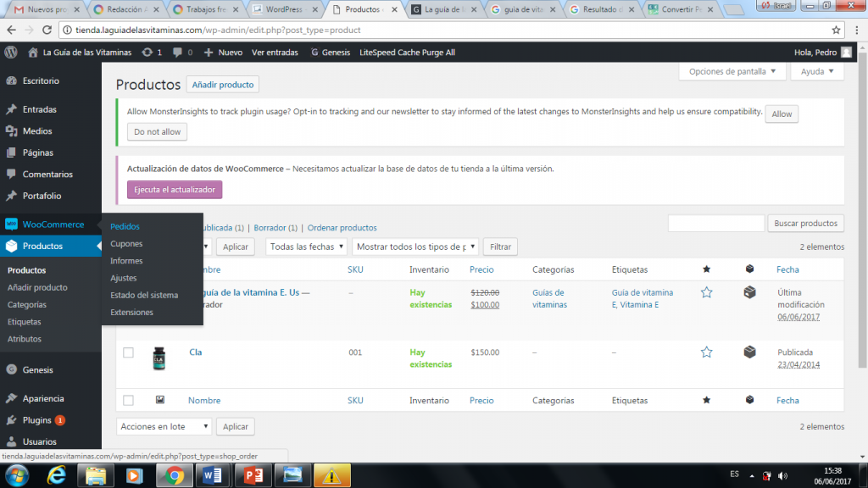Click the Páginas pages icon
This screenshot has height=488, width=868.
(12, 152)
